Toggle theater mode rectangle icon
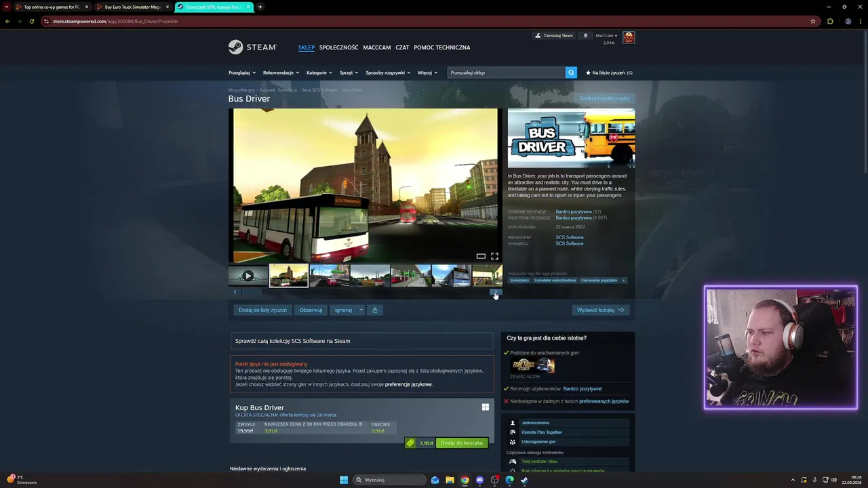 (481, 256)
